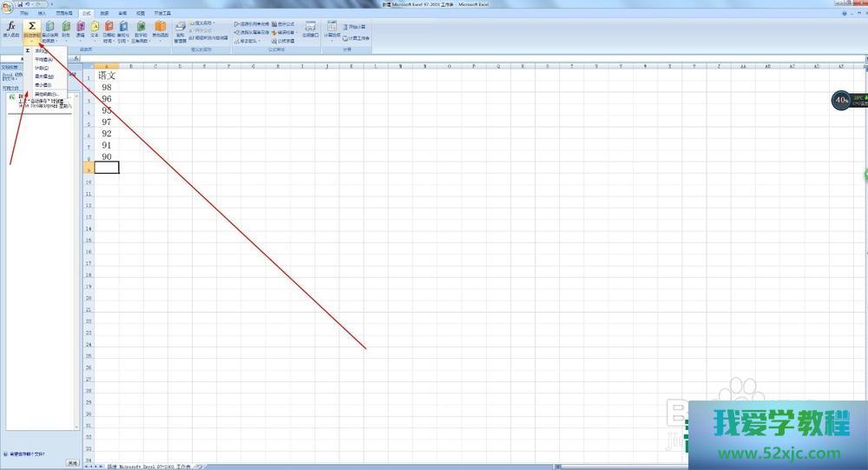
Task: Click the Insert Function (fx) icon
Action: tap(11, 30)
